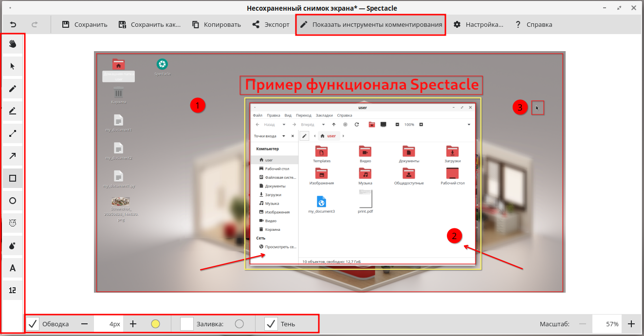This screenshot has width=644, height=336.
Task: Click Показать инструменты комментирования
Action: [x=371, y=24]
